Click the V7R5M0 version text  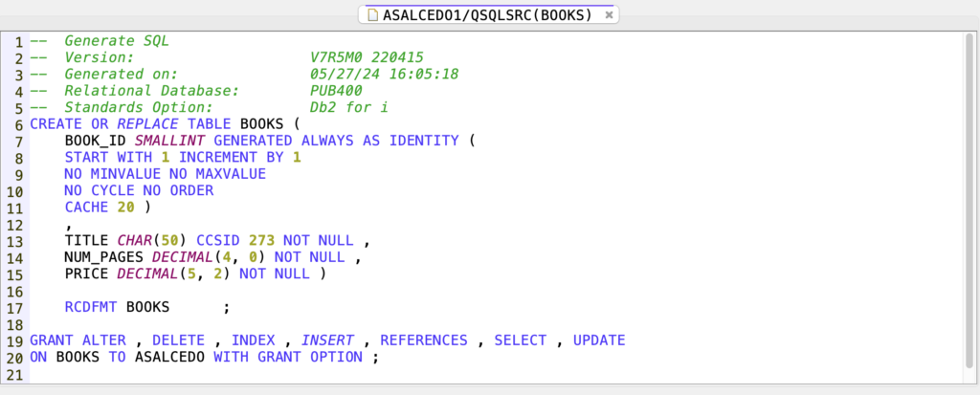[340, 57]
